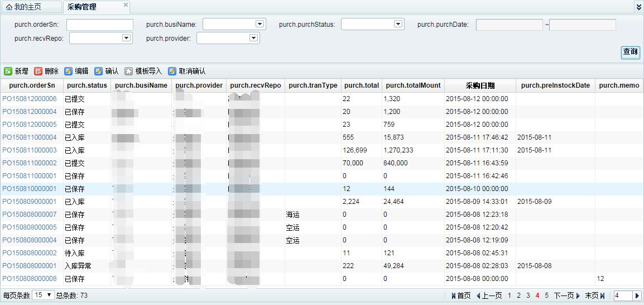Open the purch.provider dropdown
644x305 pixels.
[x=254, y=38]
